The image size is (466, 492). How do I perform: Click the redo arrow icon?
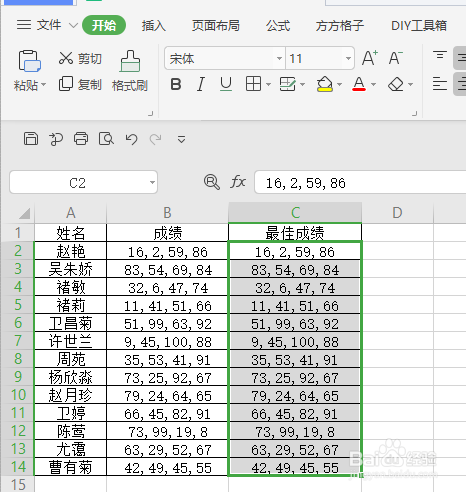pos(156,139)
